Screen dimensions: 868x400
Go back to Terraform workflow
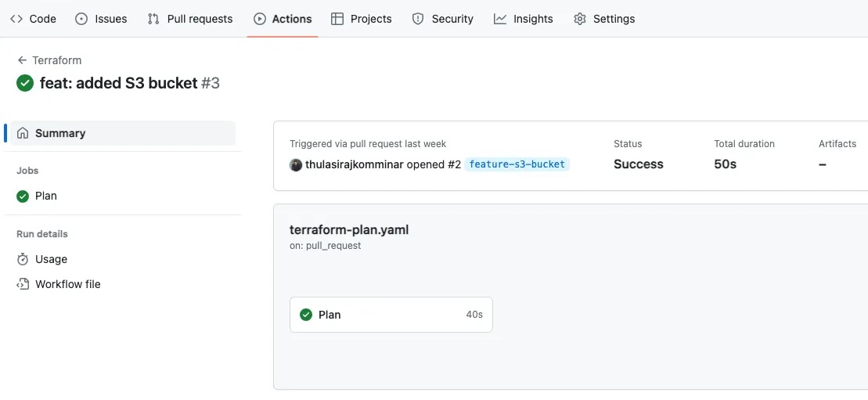56,60
